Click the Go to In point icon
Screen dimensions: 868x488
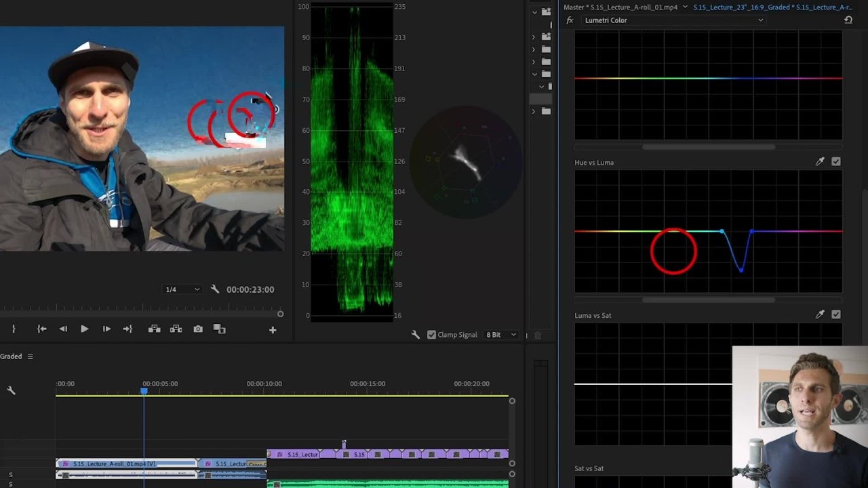coord(41,329)
